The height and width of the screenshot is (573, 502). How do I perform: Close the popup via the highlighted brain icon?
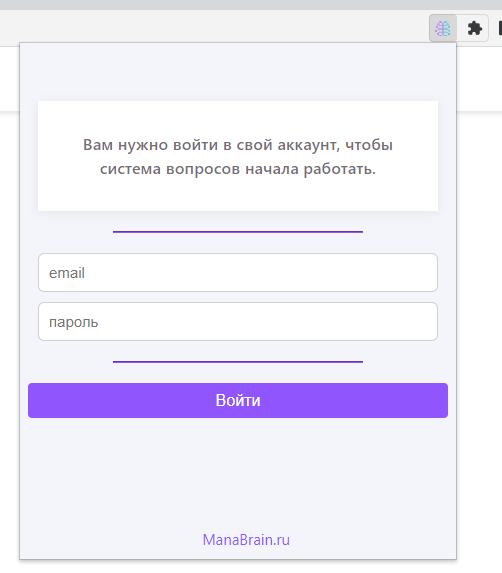pyautogui.click(x=443, y=28)
